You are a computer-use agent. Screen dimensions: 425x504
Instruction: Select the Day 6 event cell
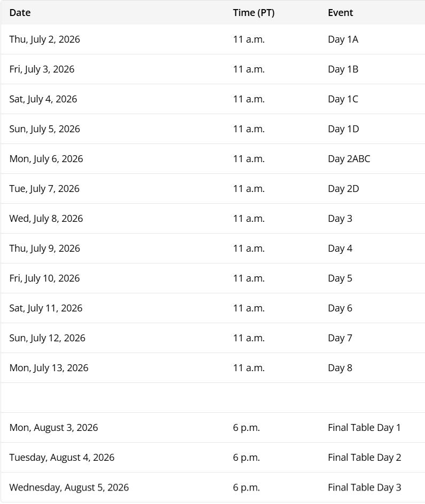340,308
